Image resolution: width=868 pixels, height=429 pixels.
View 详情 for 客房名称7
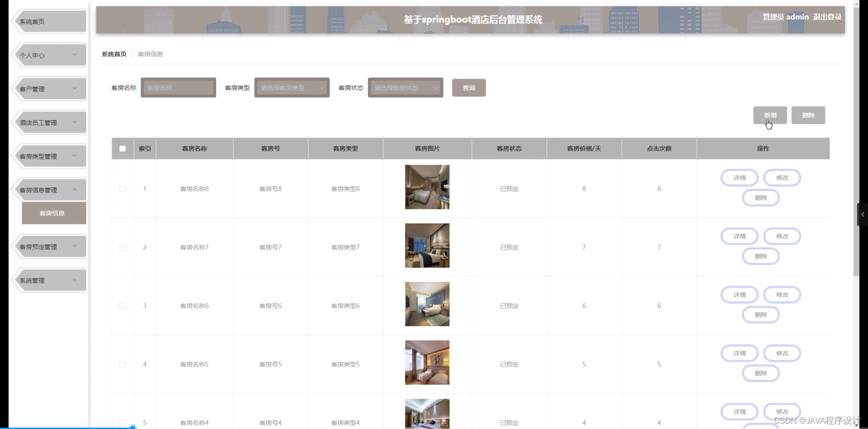click(x=740, y=236)
